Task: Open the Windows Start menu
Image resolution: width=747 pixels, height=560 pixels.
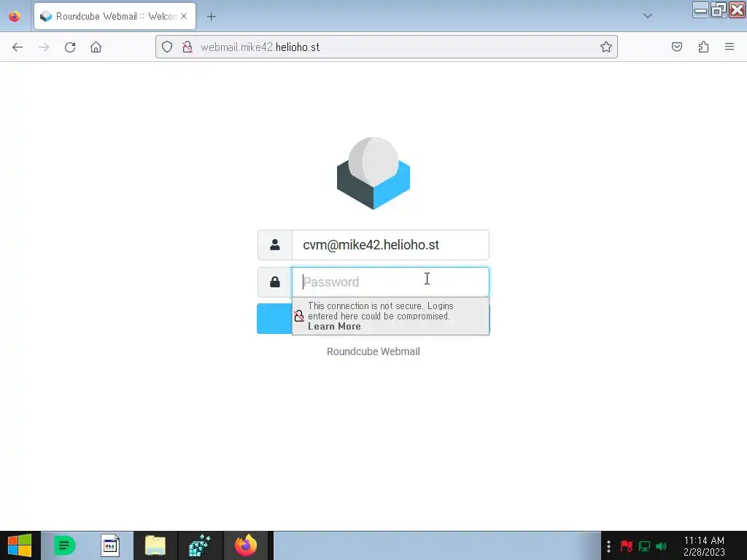Action: coord(20,545)
